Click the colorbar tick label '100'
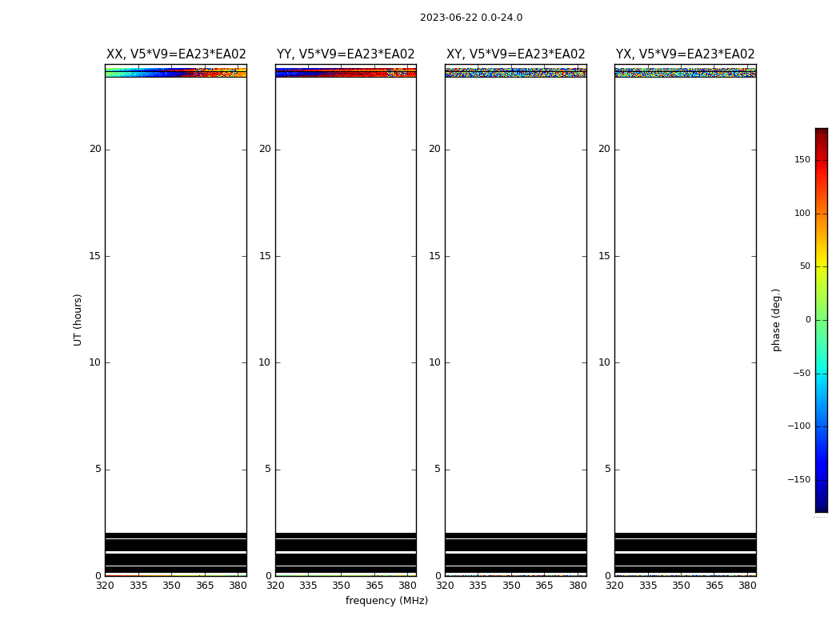 [802, 213]
